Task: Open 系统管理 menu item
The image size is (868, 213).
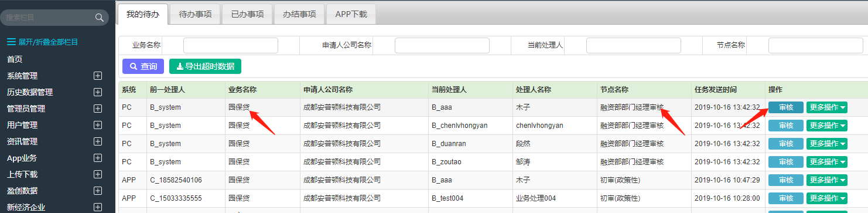Action: tap(22, 76)
